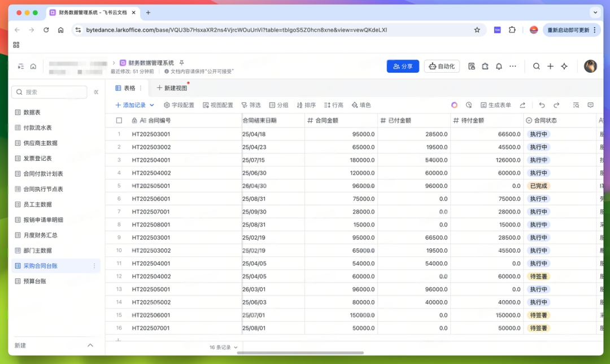The width and height of the screenshot is (610, 364).
Task: Click the sidebar 搜索 input field
Action: point(51,92)
